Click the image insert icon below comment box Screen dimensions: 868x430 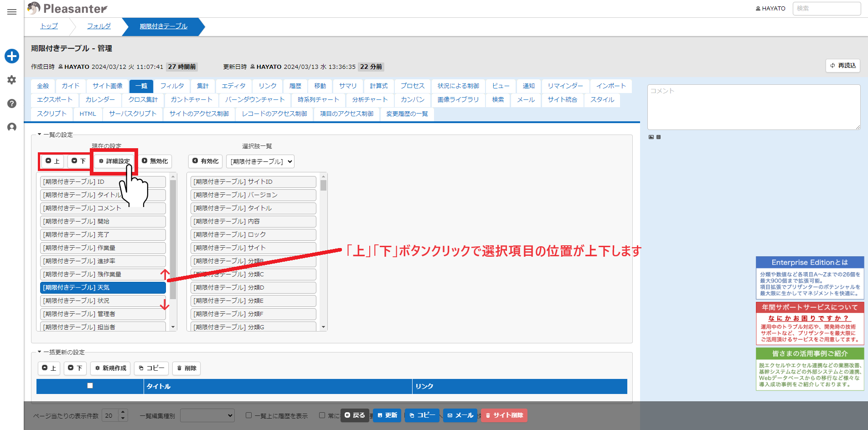click(651, 137)
